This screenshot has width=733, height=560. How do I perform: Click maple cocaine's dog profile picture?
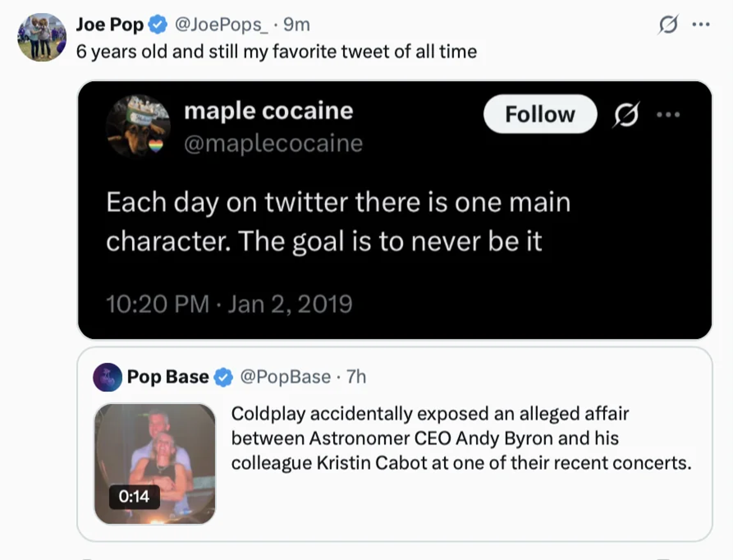[138, 126]
